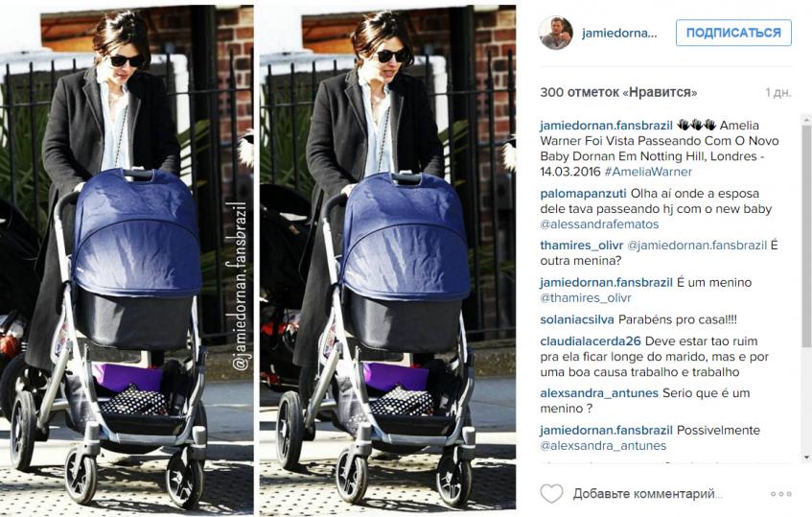Open claudialacerda26's profile
The image size is (812, 517).
(x=591, y=341)
